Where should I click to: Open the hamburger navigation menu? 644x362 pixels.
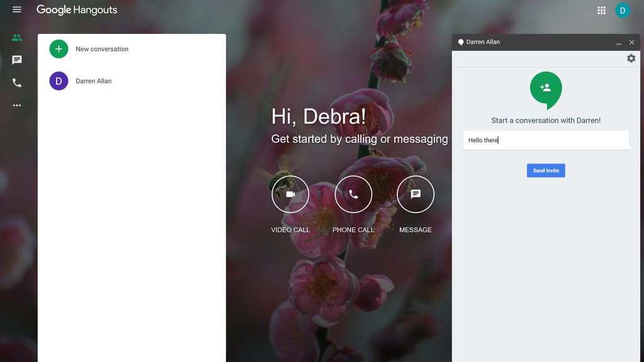pyautogui.click(x=16, y=10)
